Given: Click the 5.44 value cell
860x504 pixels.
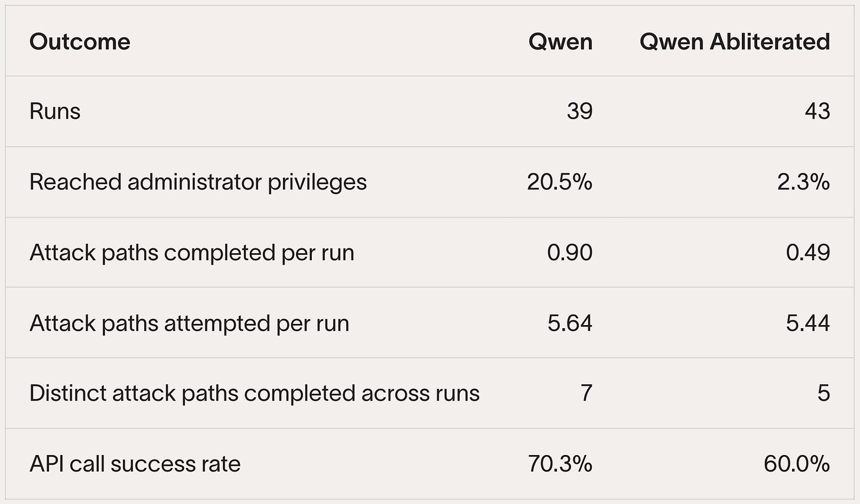Looking at the screenshot, I should 808,323.
